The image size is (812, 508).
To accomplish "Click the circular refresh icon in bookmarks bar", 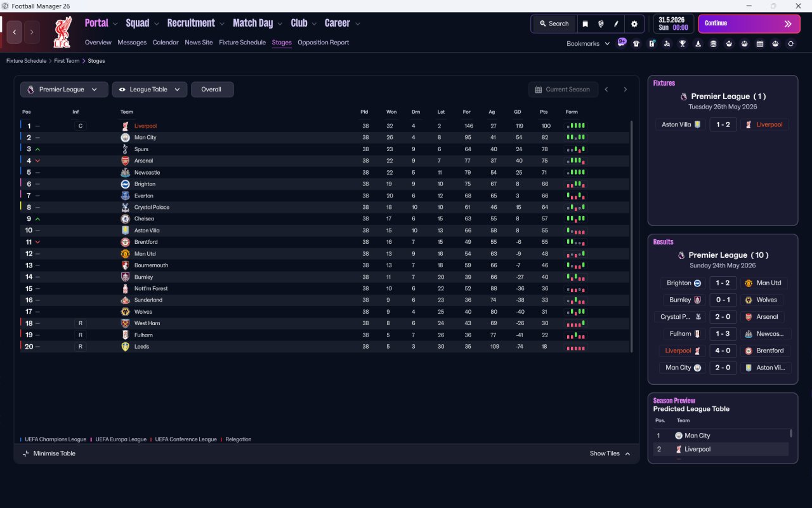I will [x=790, y=44].
